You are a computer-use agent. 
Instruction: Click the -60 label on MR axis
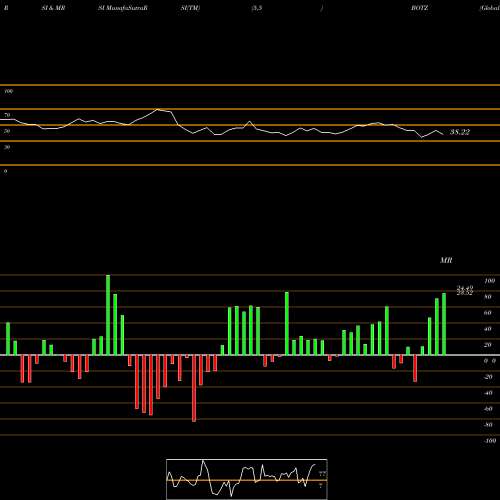pyautogui.click(x=488, y=409)
